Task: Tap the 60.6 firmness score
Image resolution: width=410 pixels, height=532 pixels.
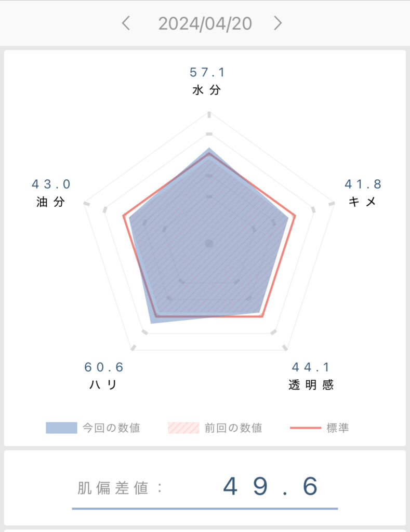Action: click(x=104, y=367)
